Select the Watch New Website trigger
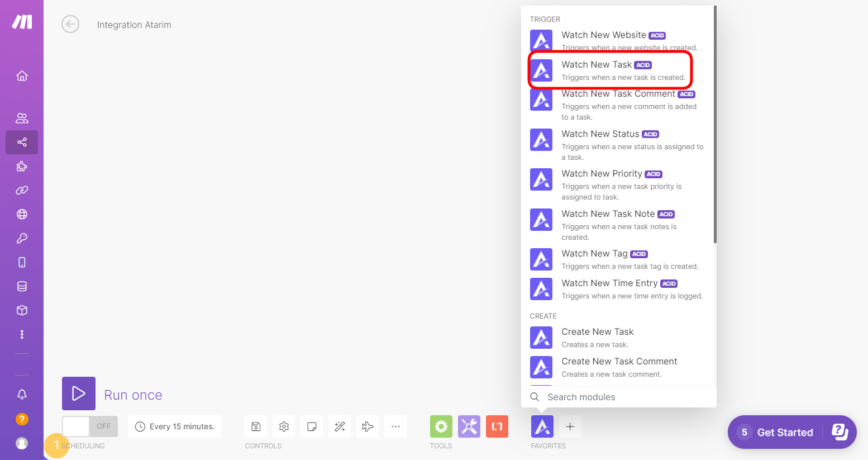This screenshot has height=460, width=868. pos(618,41)
